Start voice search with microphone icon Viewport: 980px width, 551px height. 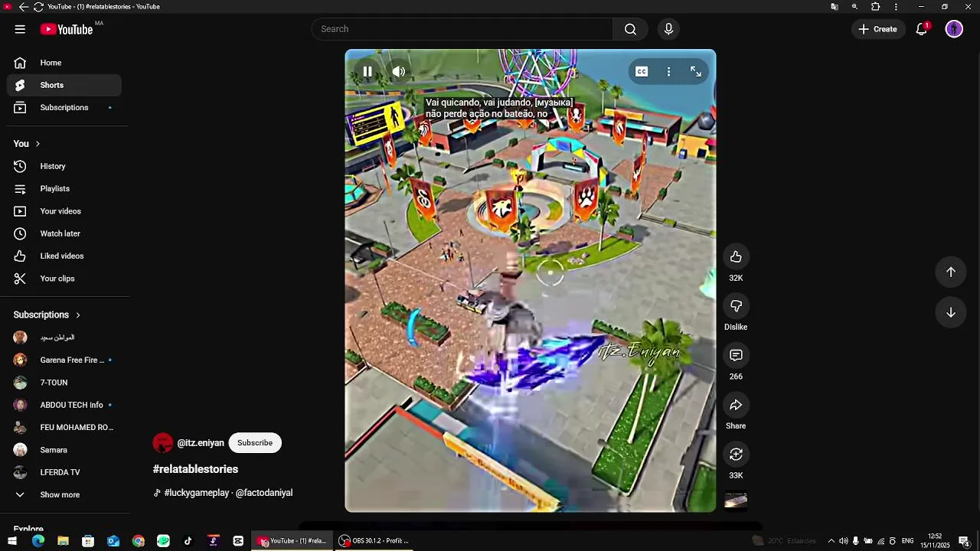click(668, 29)
